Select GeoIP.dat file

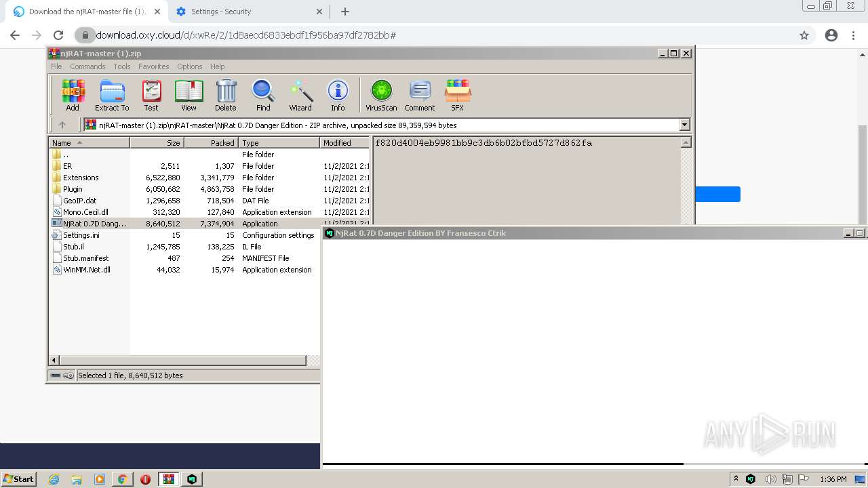tap(209, 201)
